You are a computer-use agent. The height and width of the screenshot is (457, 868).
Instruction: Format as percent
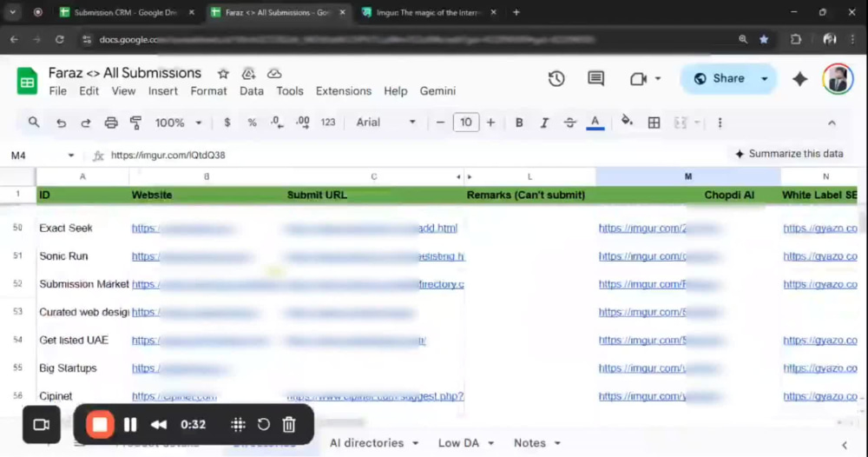tap(252, 123)
